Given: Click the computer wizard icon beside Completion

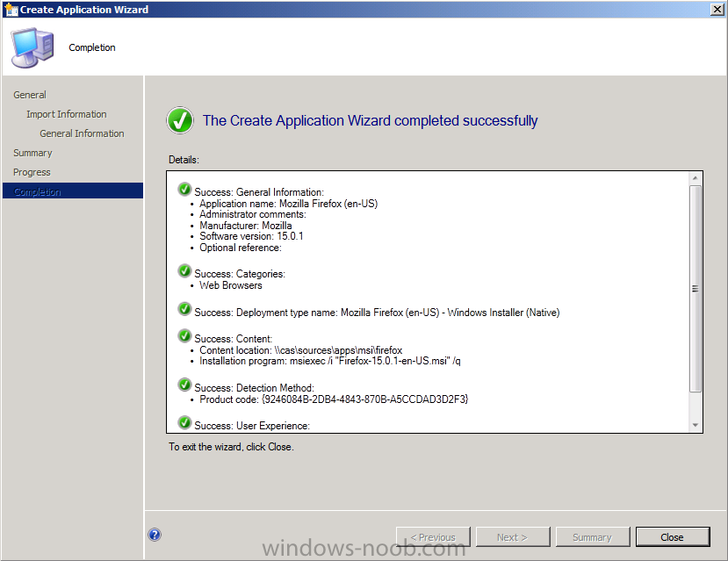Looking at the screenshot, I should tap(32, 47).
